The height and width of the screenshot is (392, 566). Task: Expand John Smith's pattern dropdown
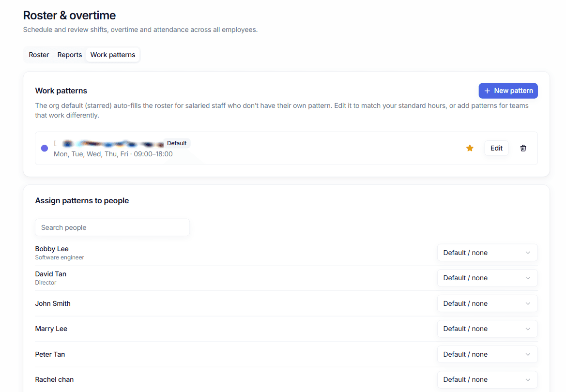[487, 303]
